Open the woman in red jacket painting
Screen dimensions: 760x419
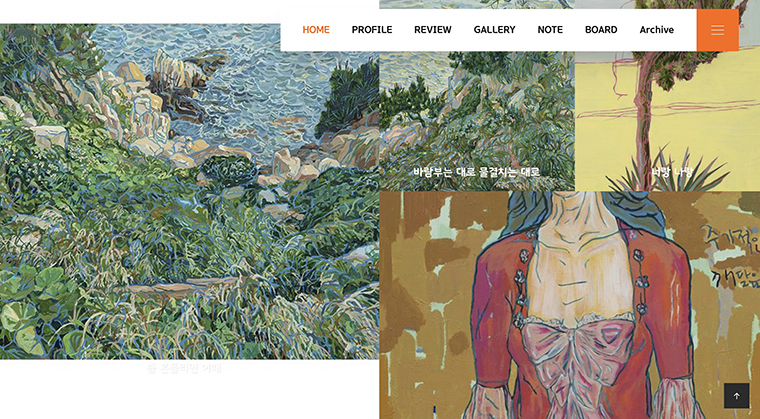pos(570,305)
